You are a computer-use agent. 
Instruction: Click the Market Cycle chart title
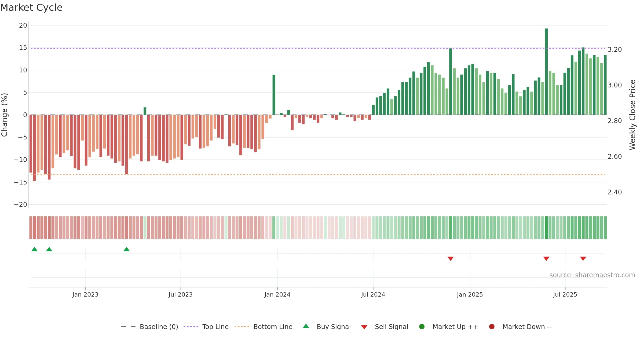(x=31, y=8)
